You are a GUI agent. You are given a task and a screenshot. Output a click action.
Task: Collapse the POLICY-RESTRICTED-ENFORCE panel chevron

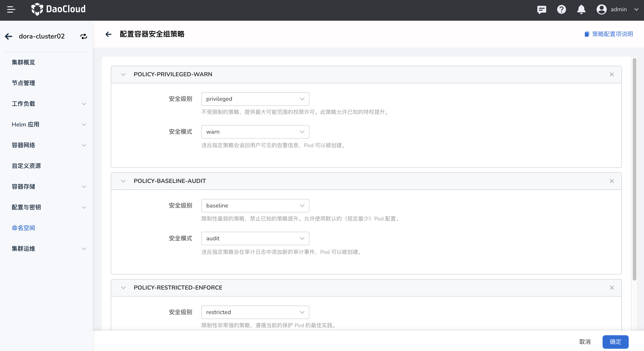click(x=123, y=288)
